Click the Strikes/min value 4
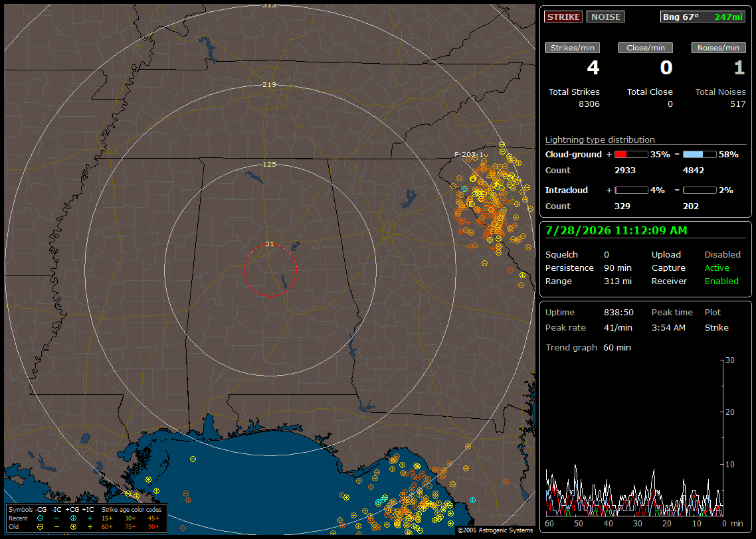The height and width of the screenshot is (539, 756). tap(593, 68)
